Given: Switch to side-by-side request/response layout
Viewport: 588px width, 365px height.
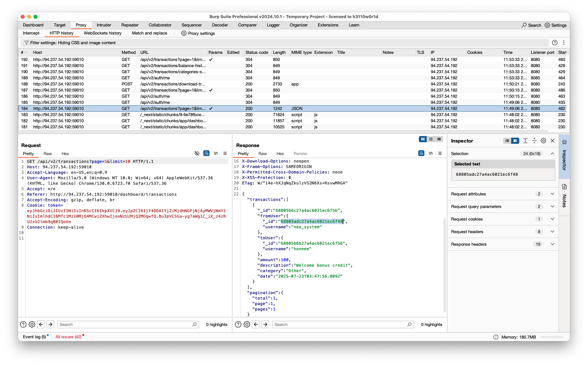Looking at the screenshot, I should [422, 139].
